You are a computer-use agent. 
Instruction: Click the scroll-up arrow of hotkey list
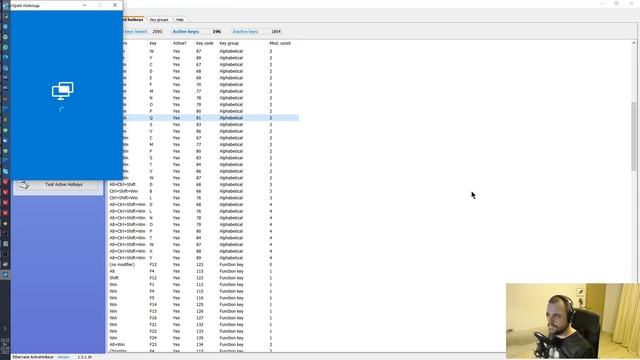633,43
